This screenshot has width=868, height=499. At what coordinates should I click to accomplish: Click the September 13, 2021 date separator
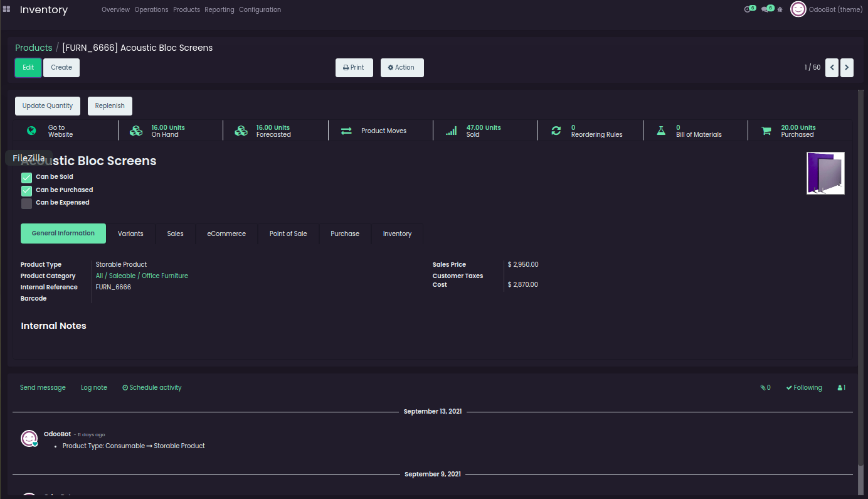[x=433, y=412]
